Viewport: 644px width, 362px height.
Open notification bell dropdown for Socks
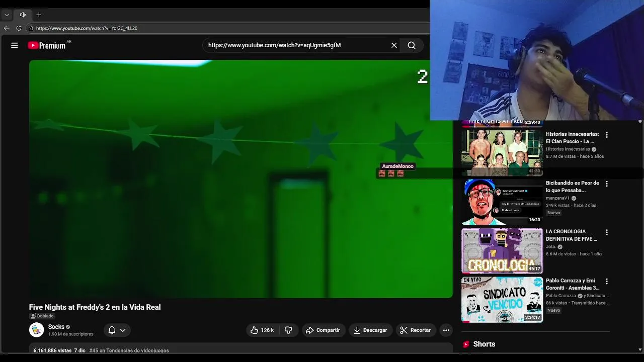(x=117, y=330)
